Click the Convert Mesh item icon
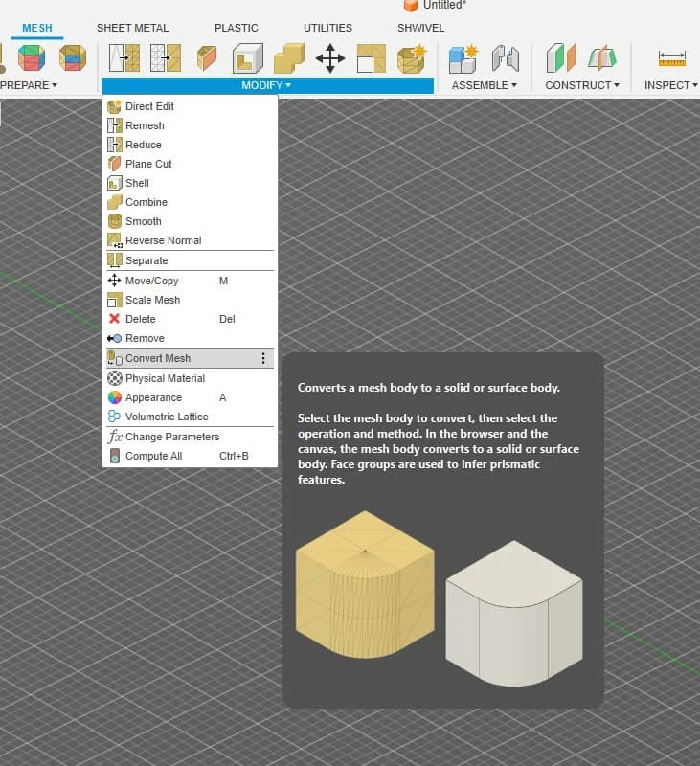Screen dimensions: 700x766 click(x=115, y=358)
